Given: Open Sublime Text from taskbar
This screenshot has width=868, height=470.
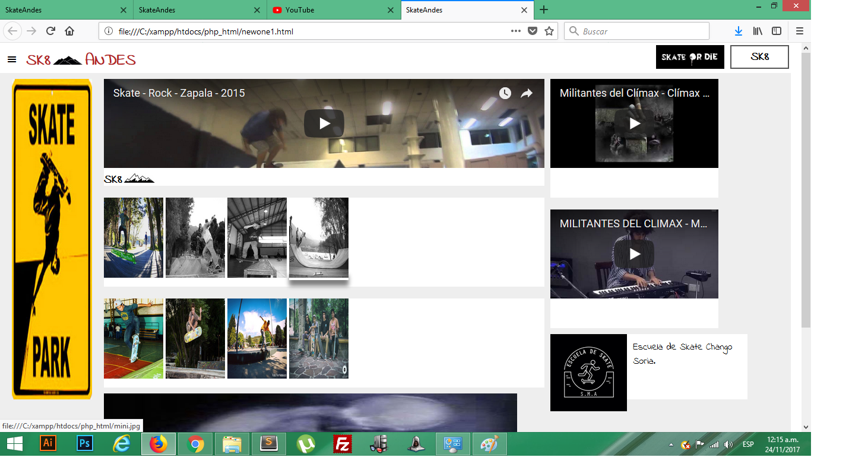Looking at the screenshot, I should tap(269, 444).
